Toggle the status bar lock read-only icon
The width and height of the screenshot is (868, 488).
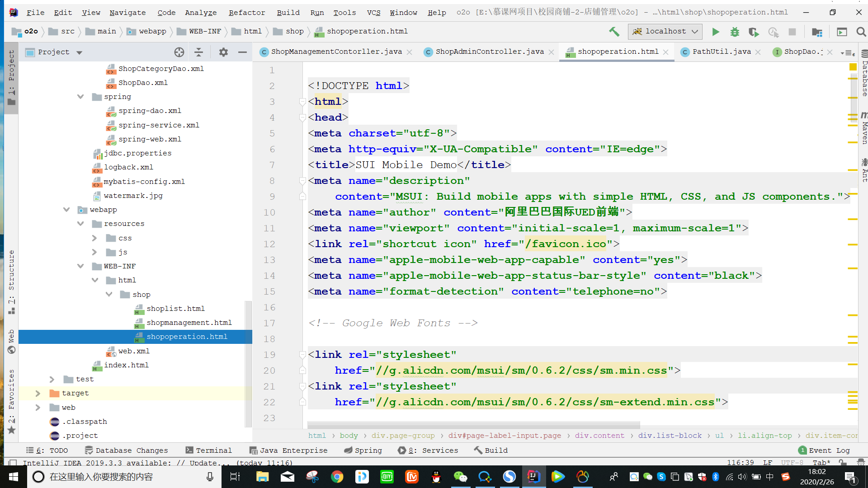(843, 462)
